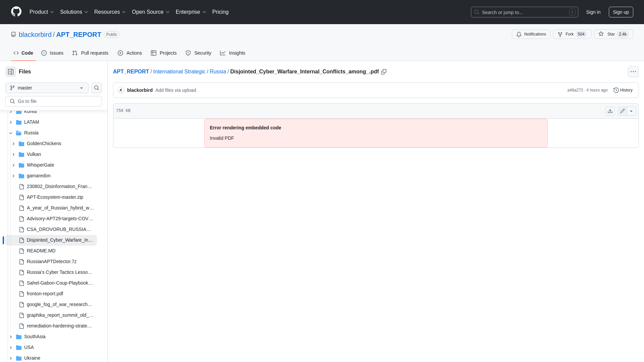The width and height of the screenshot is (644, 362).
Task: Open the Enterprise menu
Action: [191, 12]
